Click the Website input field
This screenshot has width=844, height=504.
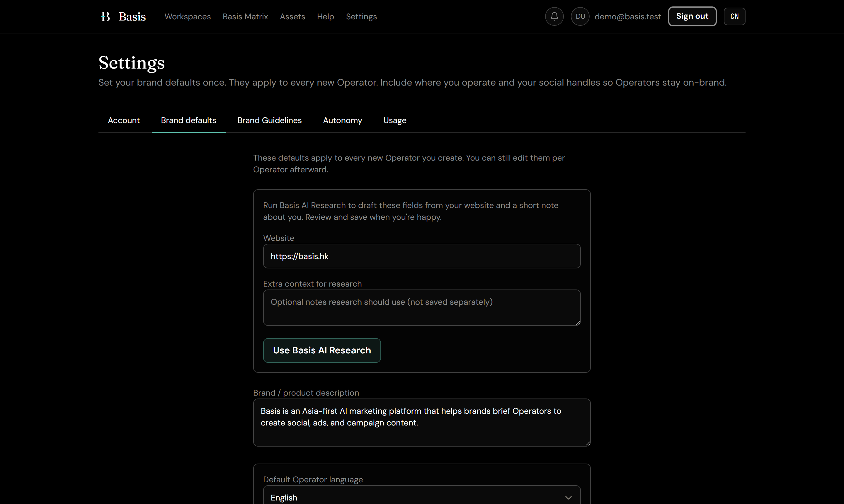point(422,256)
